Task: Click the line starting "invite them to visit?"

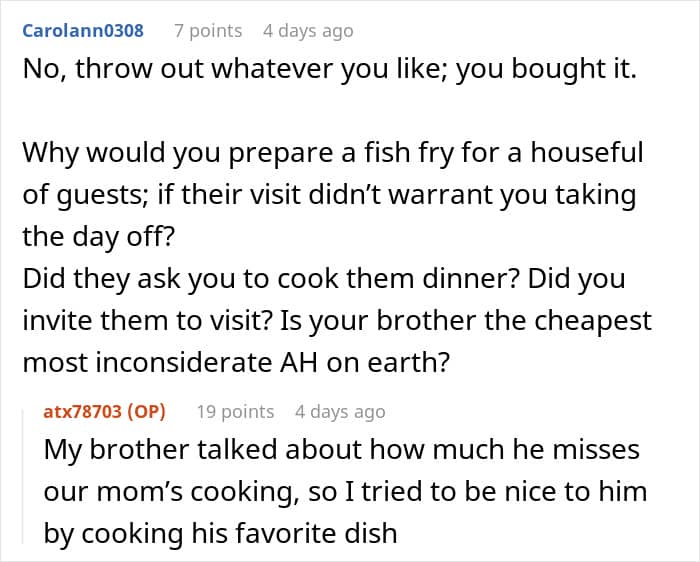Action: (337, 321)
